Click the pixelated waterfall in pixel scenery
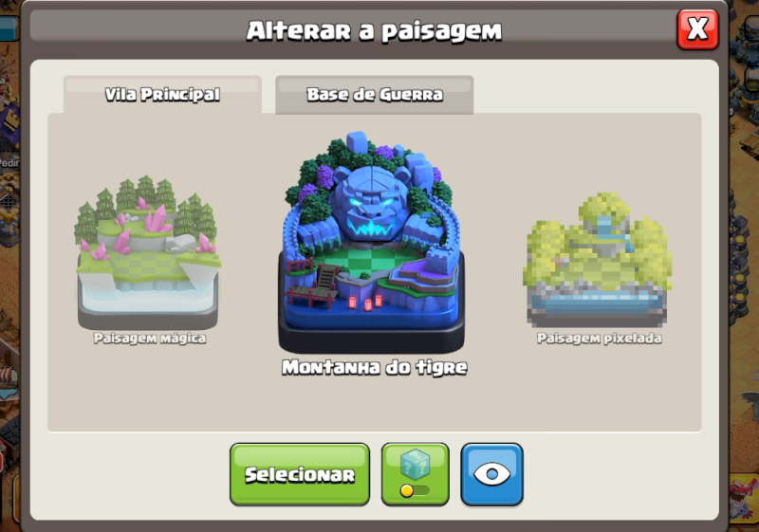Image resolution: width=759 pixels, height=532 pixels. point(605,232)
